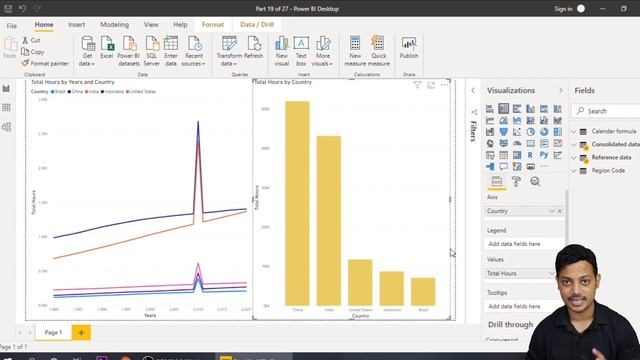Click the filter icon on bar chart
This screenshot has height=360, width=640.
click(x=417, y=85)
